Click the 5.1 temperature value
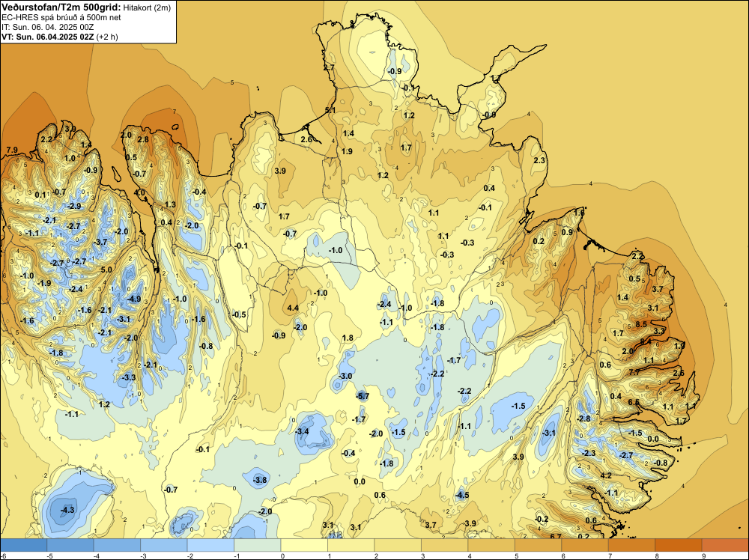This screenshot has width=749, height=560. (330, 110)
